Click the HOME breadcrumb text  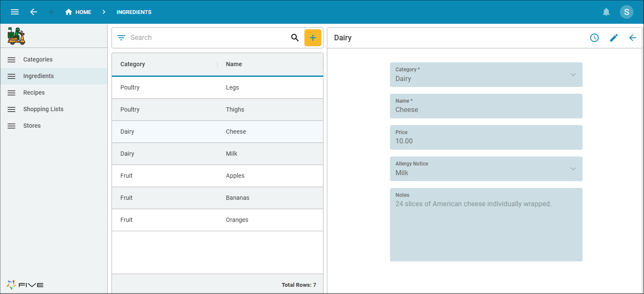pyautogui.click(x=84, y=12)
